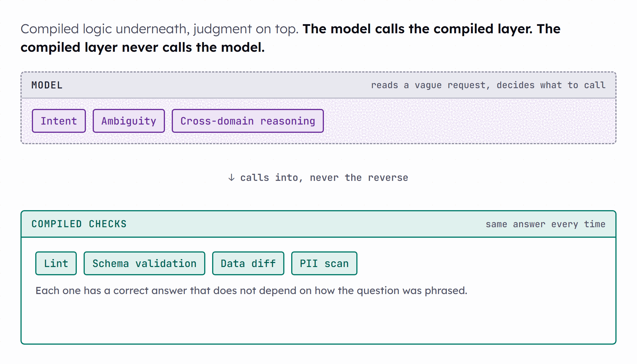Click the Intent chip
Screen dimensions: 637x364
pyautogui.click(x=59, y=121)
